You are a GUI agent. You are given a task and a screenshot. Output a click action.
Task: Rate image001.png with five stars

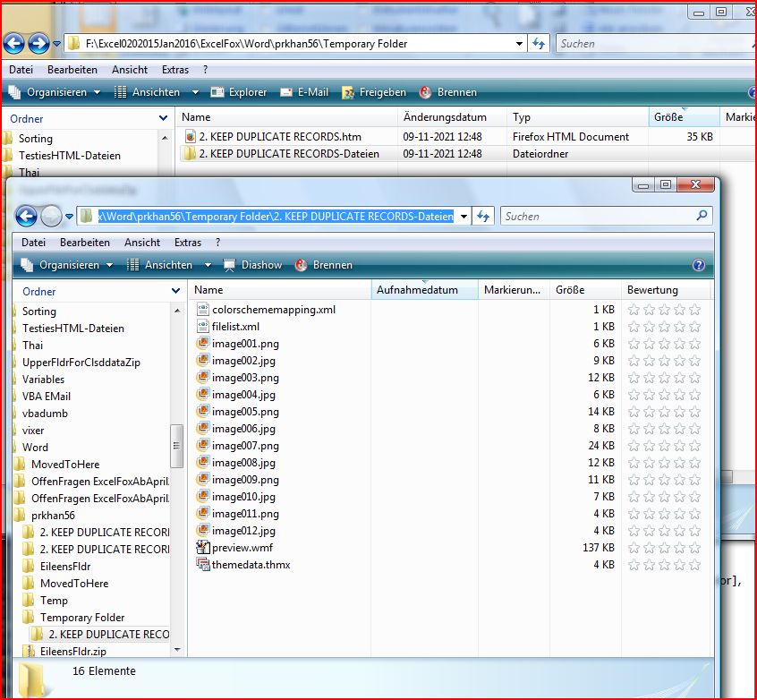(x=694, y=344)
